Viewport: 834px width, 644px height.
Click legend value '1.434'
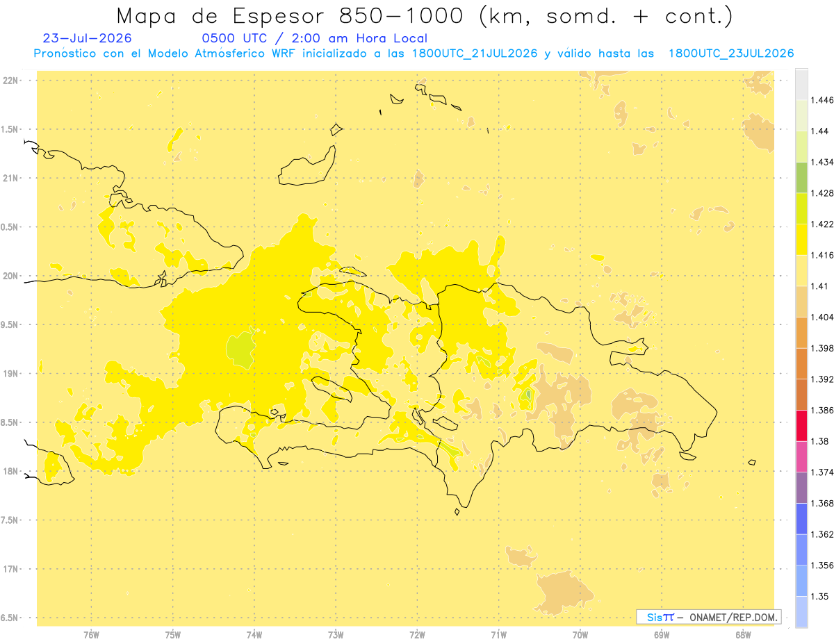(821, 162)
